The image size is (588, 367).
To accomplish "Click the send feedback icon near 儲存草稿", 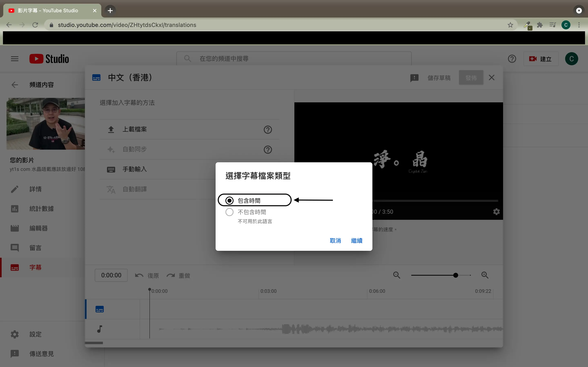I will (x=414, y=78).
